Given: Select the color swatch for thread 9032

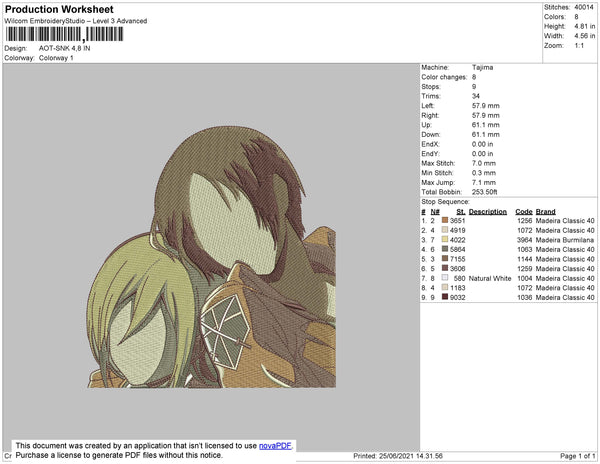Looking at the screenshot, I should pos(445,297).
